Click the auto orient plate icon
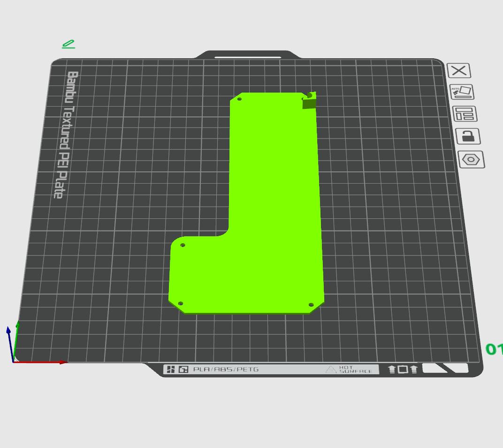 [462, 92]
